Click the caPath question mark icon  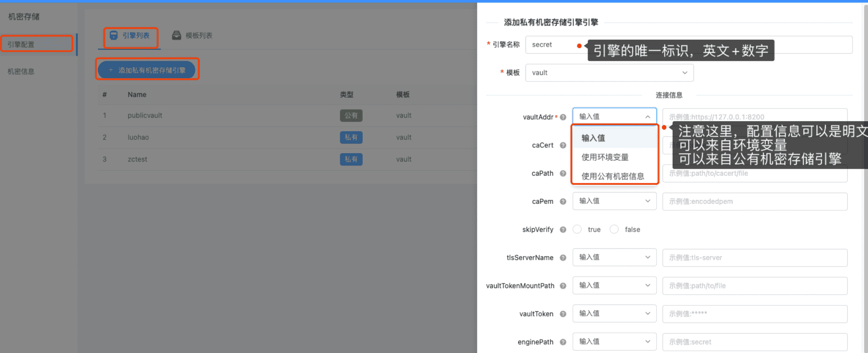coord(563,173)
